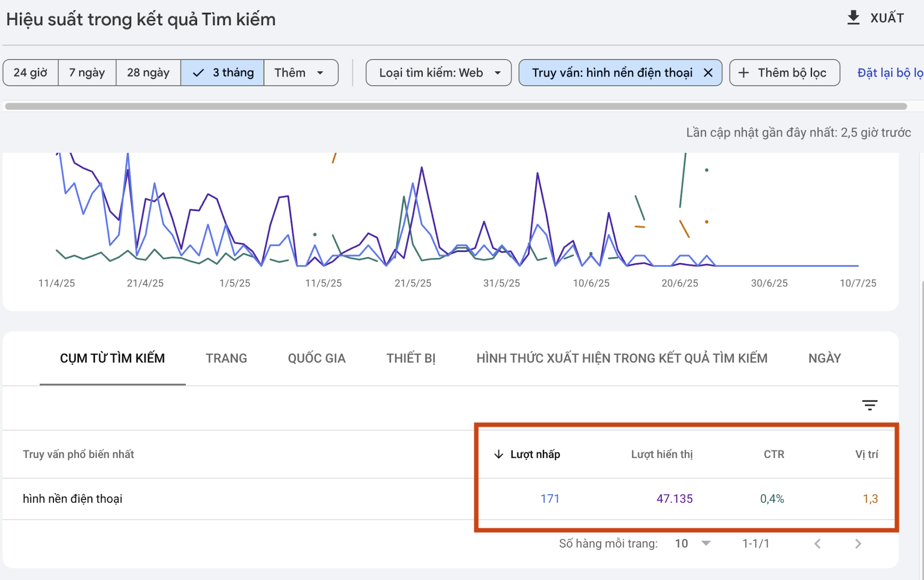The height and width of the screenshot is (580, 924).
Task: Click the plus icon to add a filter
Action: pyautogui.click(x=744, y=73)
